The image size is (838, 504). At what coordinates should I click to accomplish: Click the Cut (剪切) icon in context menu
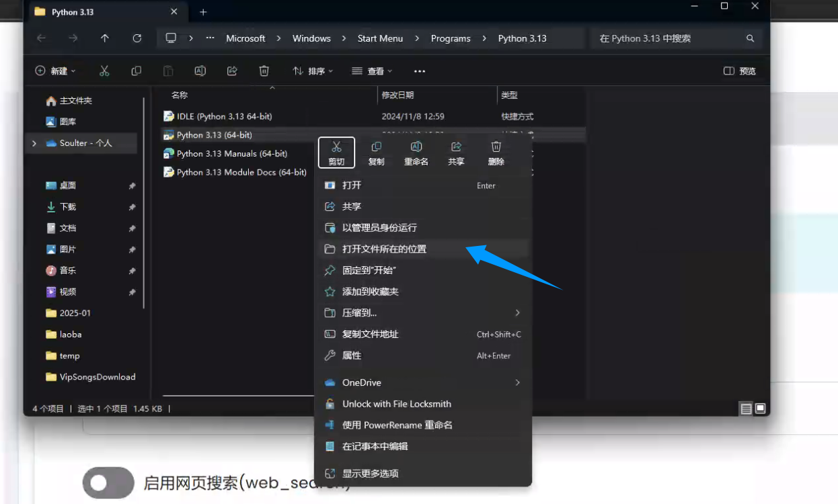coord(336,153)
